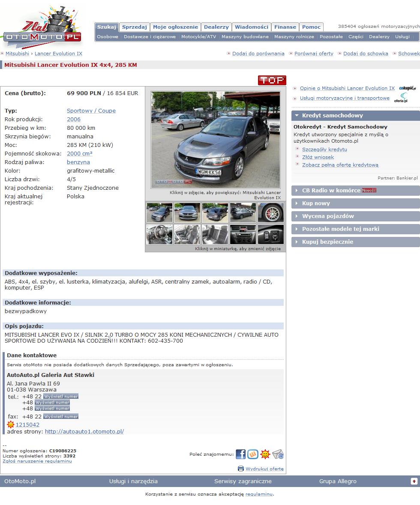This screenshot has width=420, height=505.
Task: Select Maszyny rolnicze submenu item
Action: point(294,37)
